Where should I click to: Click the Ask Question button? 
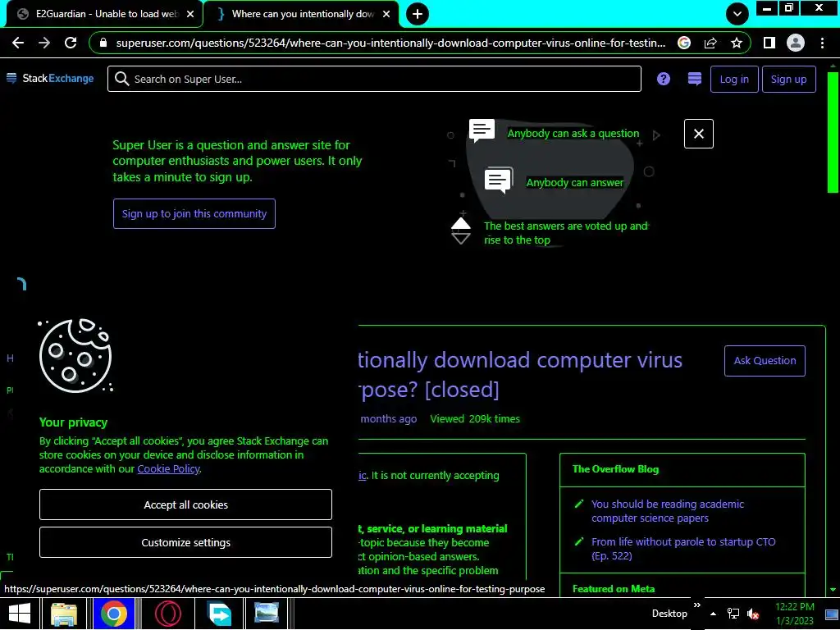[x=765, y=361]
